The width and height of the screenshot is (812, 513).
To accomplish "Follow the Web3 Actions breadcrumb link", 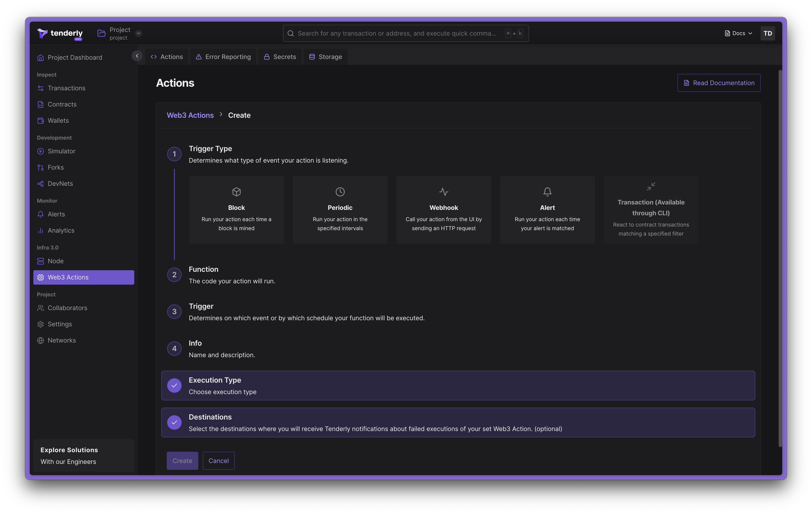I will click(190, 115).
